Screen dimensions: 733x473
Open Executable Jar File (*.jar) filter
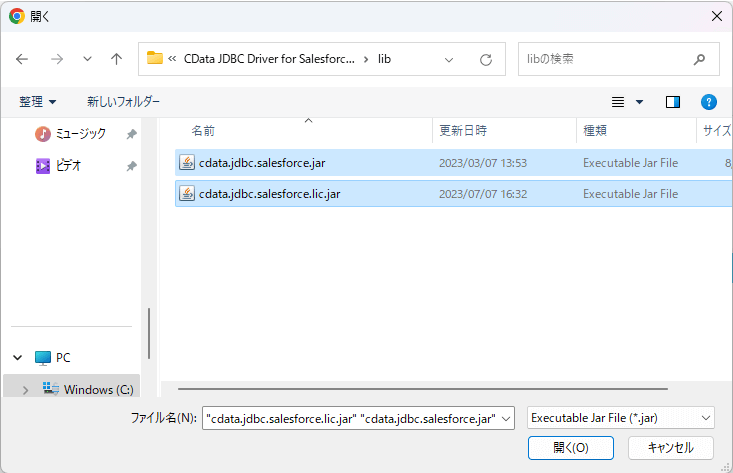tap(621, 418)
